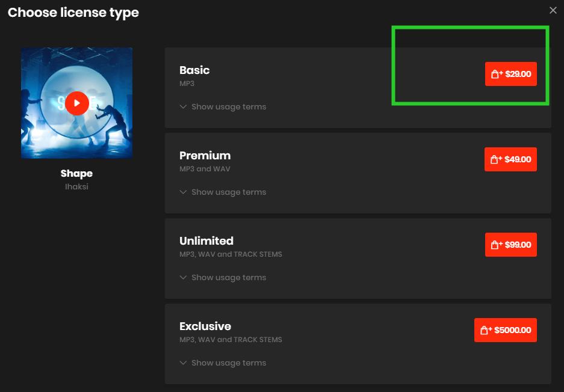The height and width of the screenshot is (392, 564).
Task: Add Premium license for $49.00 to cart
Action: coord(510,159)
